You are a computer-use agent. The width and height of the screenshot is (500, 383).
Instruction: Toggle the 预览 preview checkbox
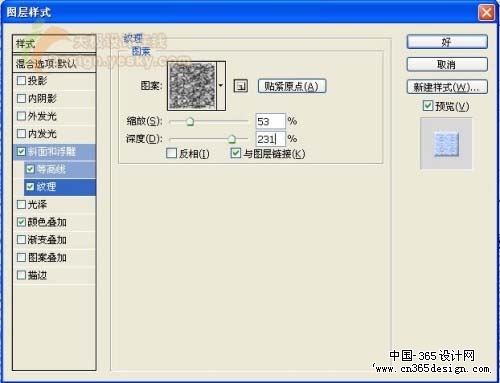[x=428, y=106]
